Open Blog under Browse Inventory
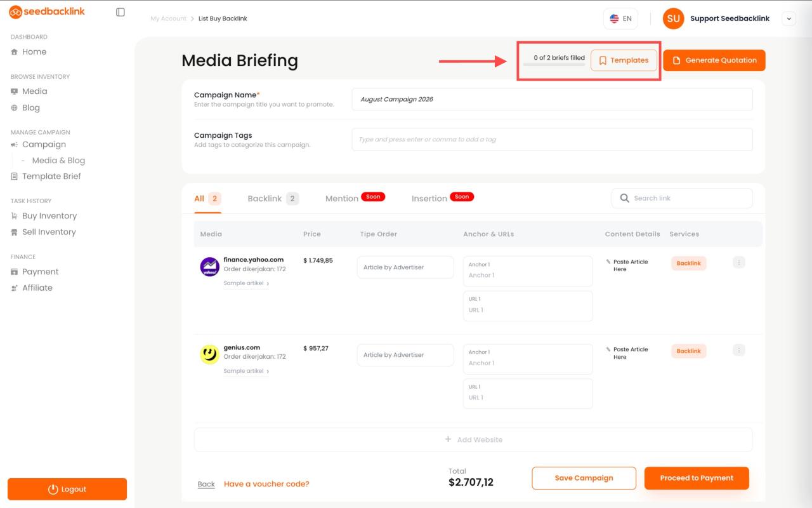The image size is (812, 508). coord(25,108)
